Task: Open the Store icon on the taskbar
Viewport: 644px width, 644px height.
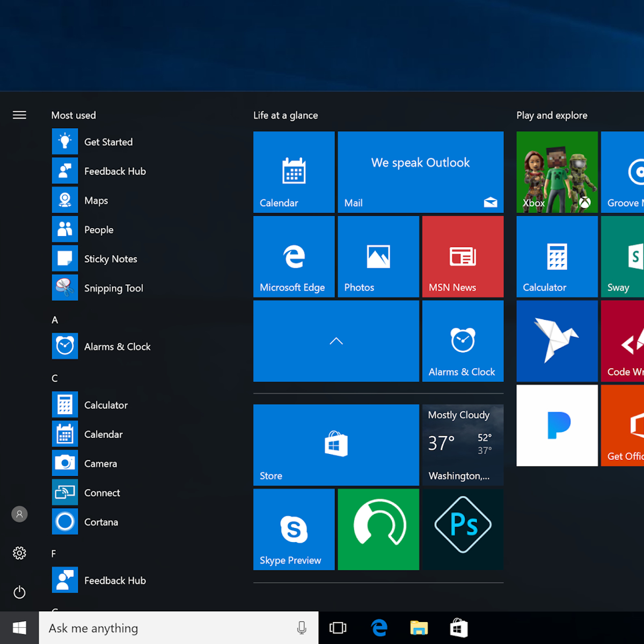Action: coord(459,628)
